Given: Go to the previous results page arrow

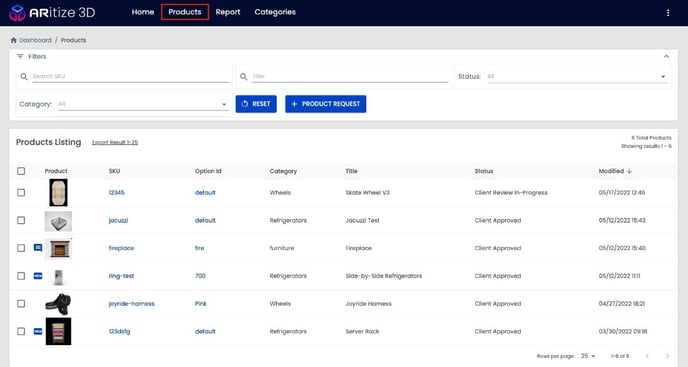Looking at the screenshot, I should [x=647, y=356].
